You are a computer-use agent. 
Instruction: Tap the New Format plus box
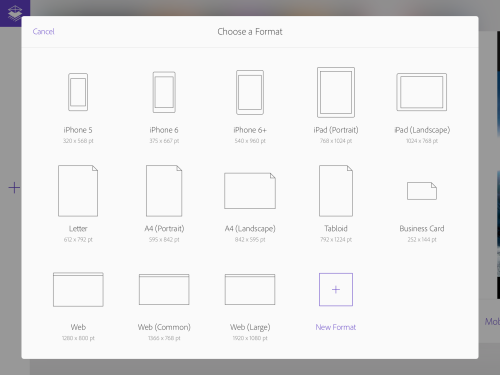[x=336, y=289]
